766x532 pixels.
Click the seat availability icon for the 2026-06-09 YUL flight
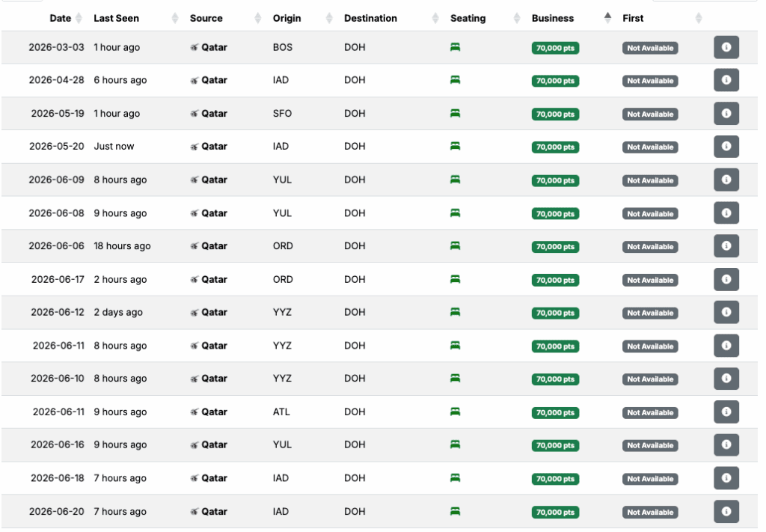tap(455, 180)
